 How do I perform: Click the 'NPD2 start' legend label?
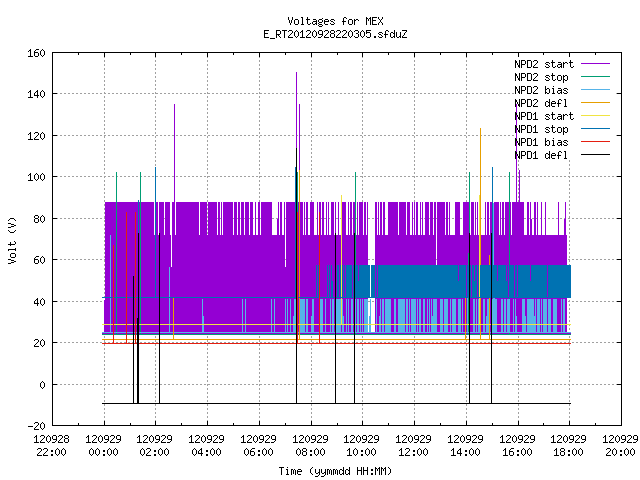[x=544, y=64]
